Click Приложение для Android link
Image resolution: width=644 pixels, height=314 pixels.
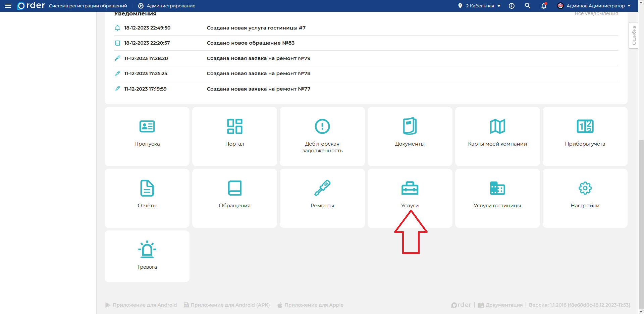141,305
